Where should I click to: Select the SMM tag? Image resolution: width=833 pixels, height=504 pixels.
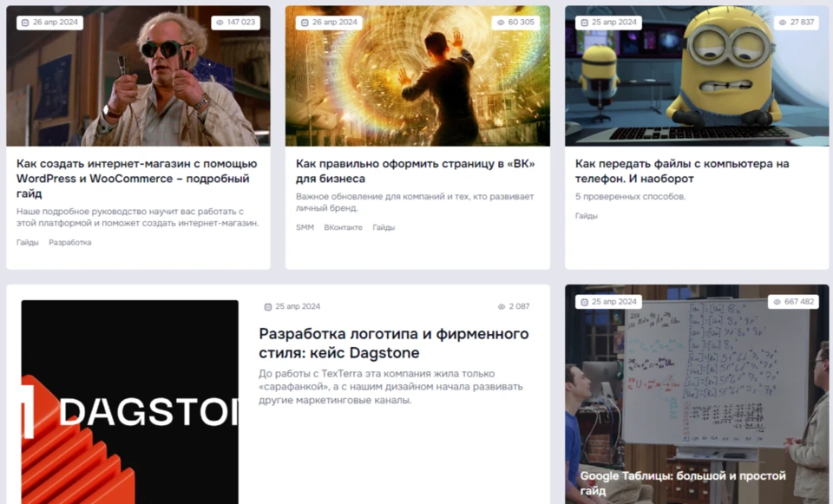pos(305,227)
